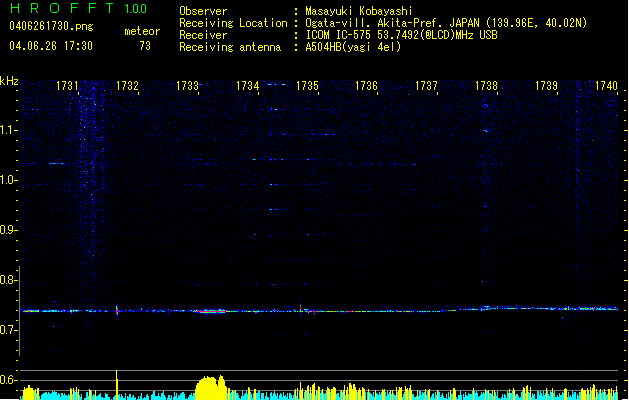Viewport: 629px width, 400px height.
Task: Click time marker 1733
Action: (x=187, y=86)
